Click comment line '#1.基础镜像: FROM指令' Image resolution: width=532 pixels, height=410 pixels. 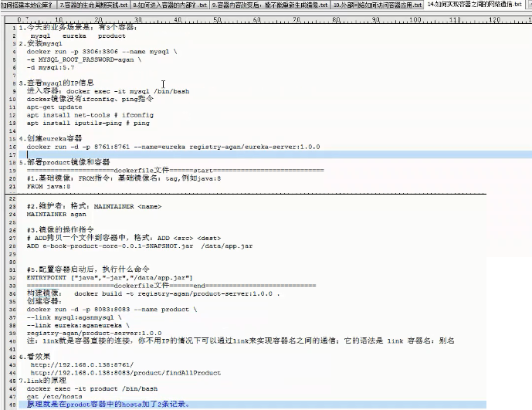pos(124,178)
